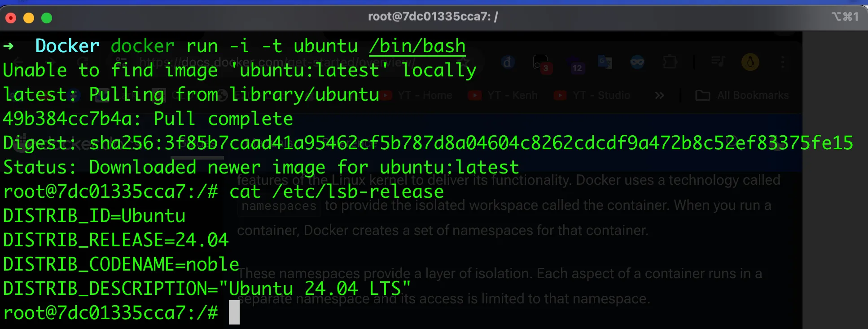Click the 'Pulling from library/ubuntu' text
Image resolution: width=868 pixels, height=329 pixels.
tap(234, 94)
